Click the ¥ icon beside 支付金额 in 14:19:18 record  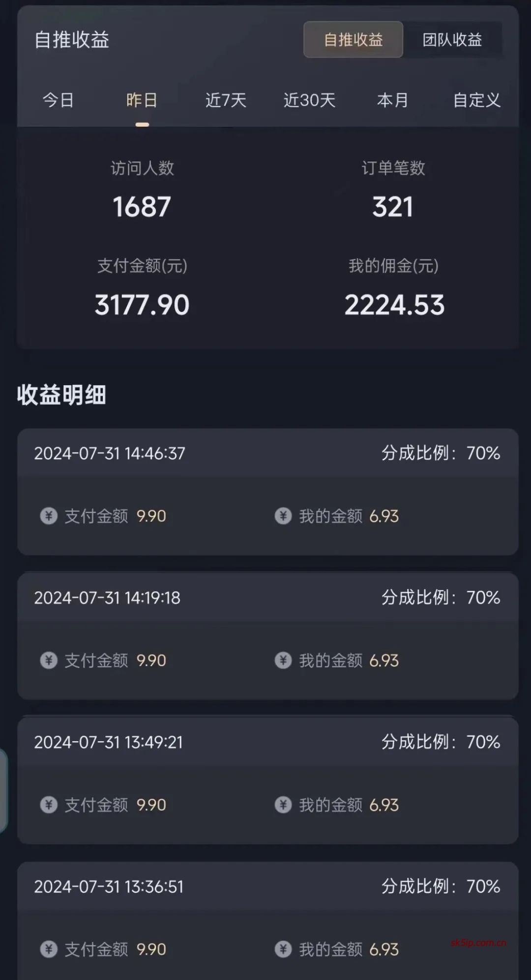click(48, 661)
